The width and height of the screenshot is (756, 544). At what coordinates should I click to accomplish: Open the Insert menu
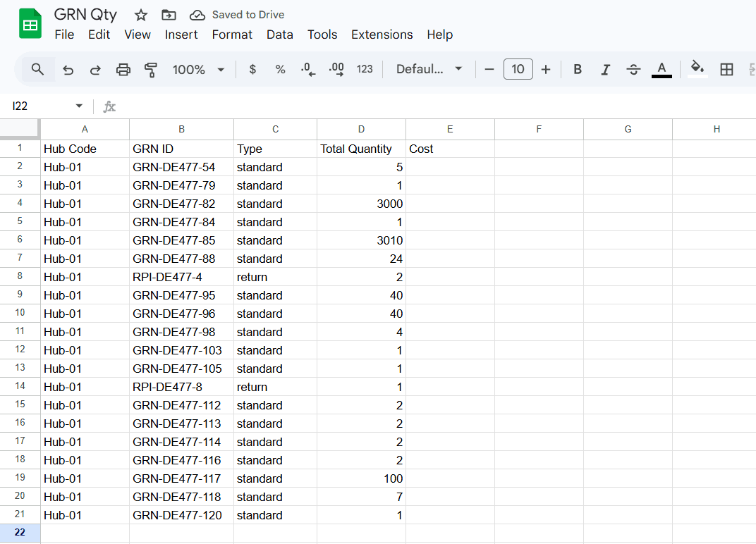[181, 35]
